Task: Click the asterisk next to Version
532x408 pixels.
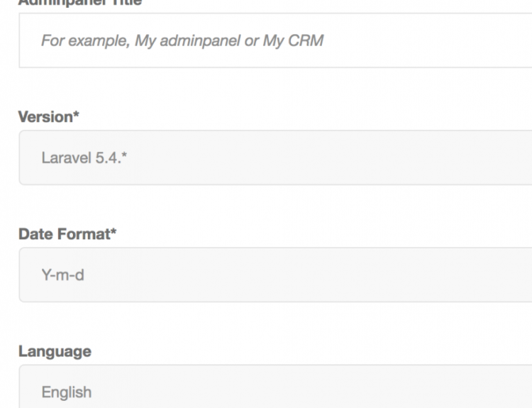Action: [x=76, y=116]
